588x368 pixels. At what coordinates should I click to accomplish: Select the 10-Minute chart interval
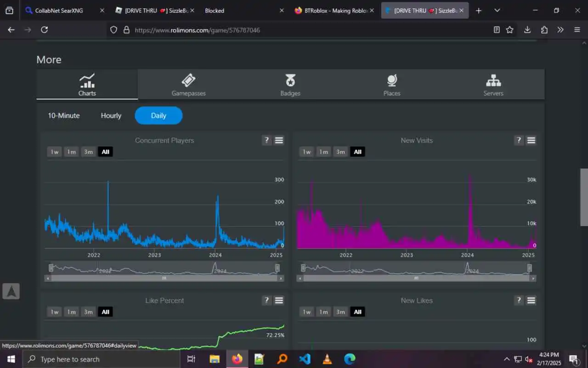click(x=64, y=115)
